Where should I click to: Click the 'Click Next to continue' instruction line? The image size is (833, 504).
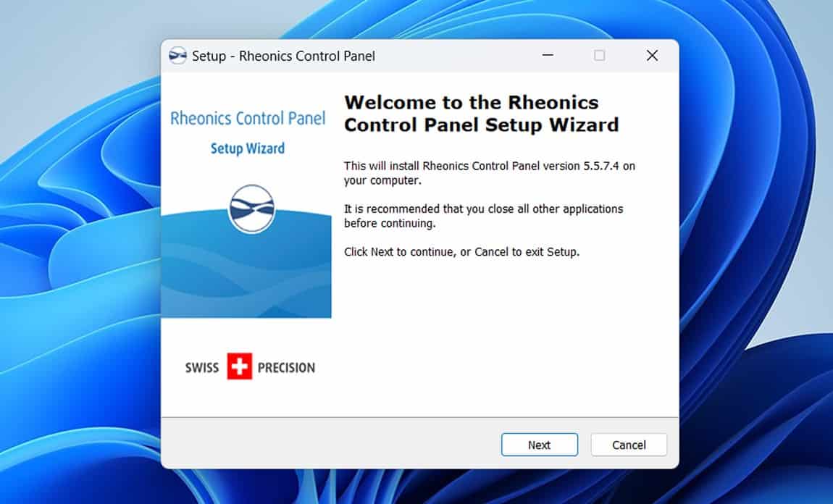(461, 253)
